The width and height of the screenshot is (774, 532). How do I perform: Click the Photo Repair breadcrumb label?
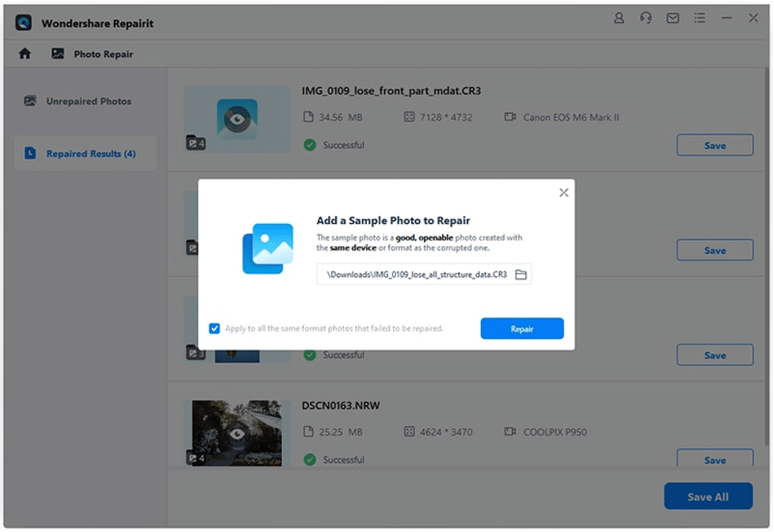coord(103,55)
